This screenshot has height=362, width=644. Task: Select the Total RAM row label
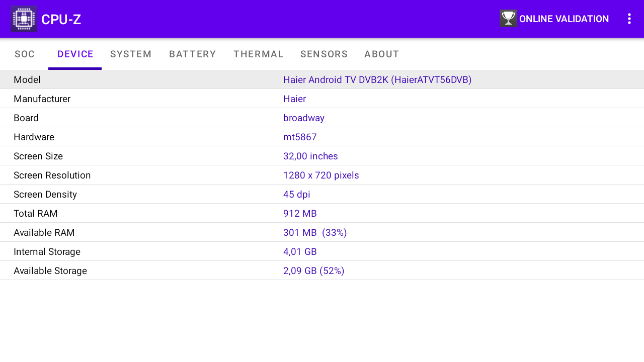pos(36,213)
